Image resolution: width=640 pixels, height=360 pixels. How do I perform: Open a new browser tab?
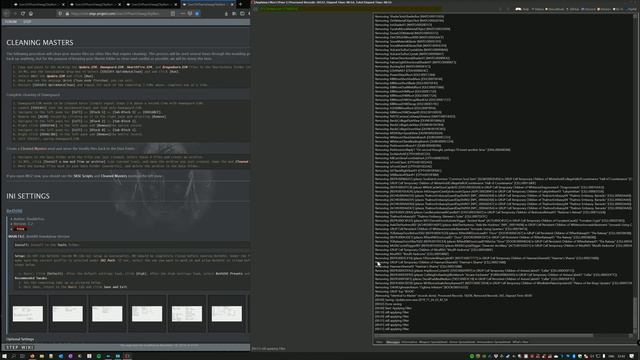click(240, 4)
